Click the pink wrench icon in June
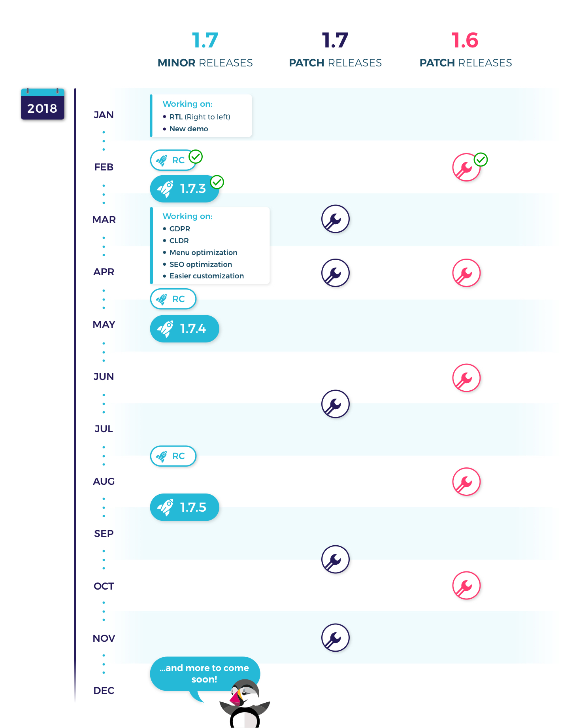This screenshot has width=575, height=728. 466,378
